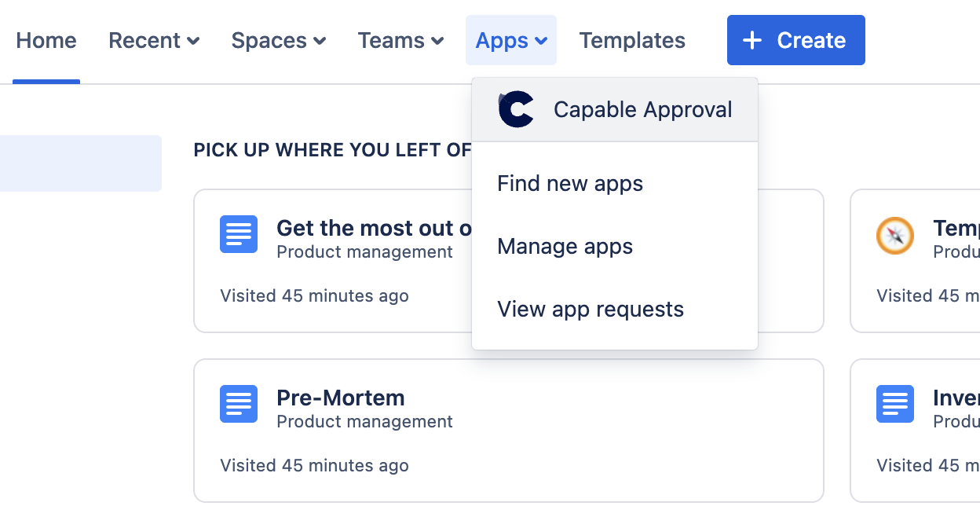Open the Spaces dropdown
Screen dimensions: 980x517
279,40
